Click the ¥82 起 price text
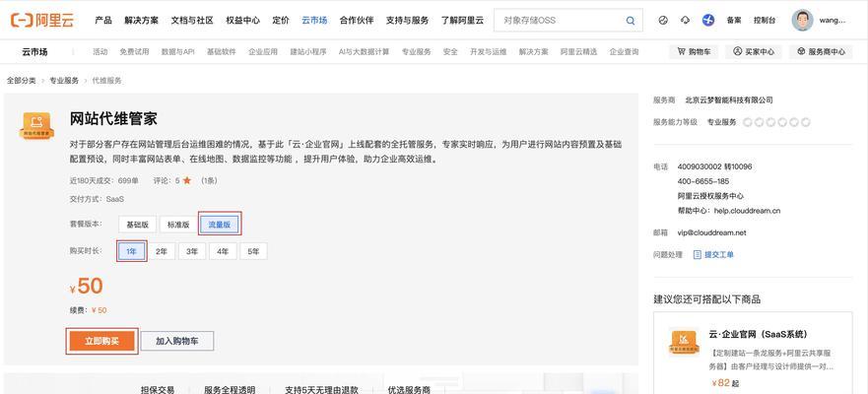Viewport: 868px width, 394px height. pyautogui.click(x=725, y=383)
